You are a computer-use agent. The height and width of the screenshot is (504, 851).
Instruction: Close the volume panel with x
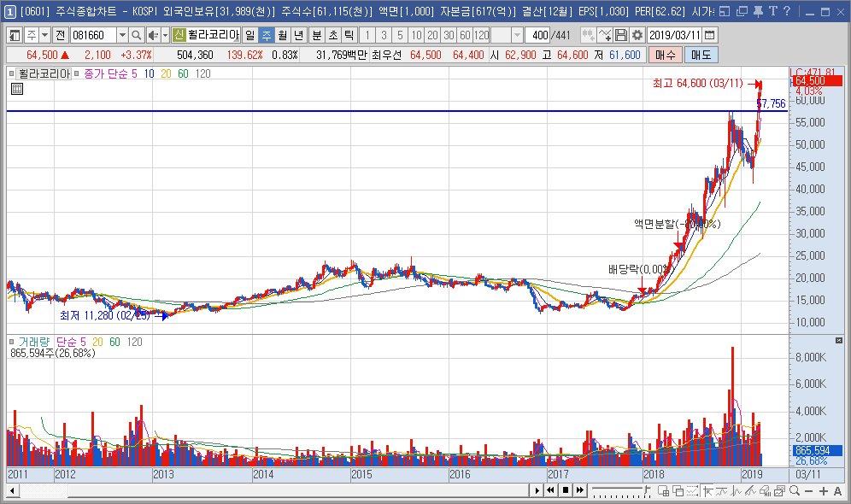coord(839,341)
